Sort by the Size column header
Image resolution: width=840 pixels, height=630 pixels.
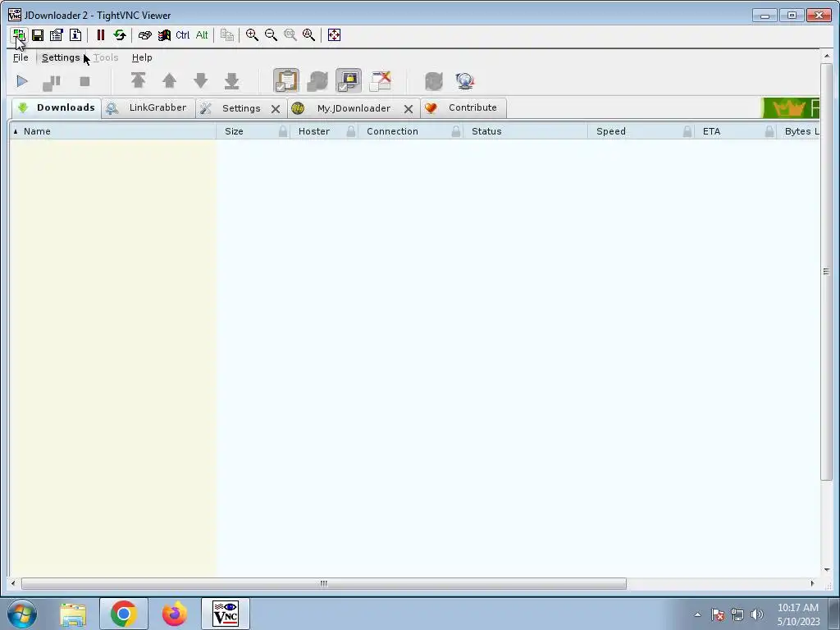(x=234, y=131)
